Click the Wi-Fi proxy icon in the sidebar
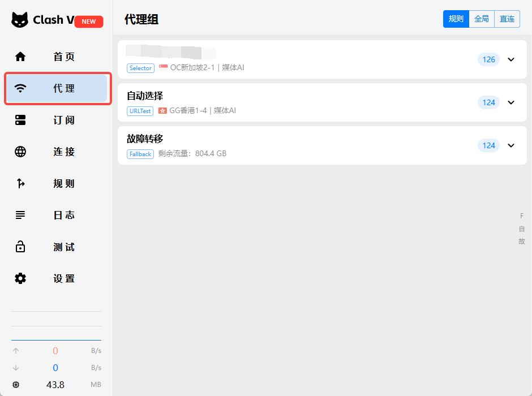Image resolution: width=532 pixels, height=396 pixels. coord(20,88)
